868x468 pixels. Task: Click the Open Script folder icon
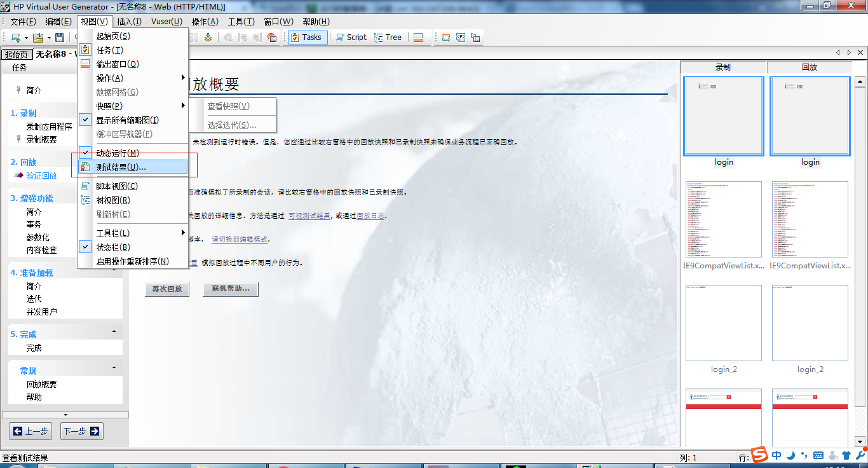[x=38, y=38]
